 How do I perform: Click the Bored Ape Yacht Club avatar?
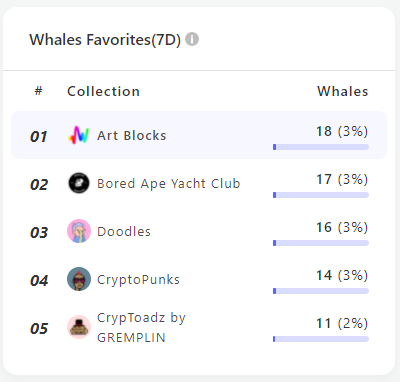coord(79,183)
